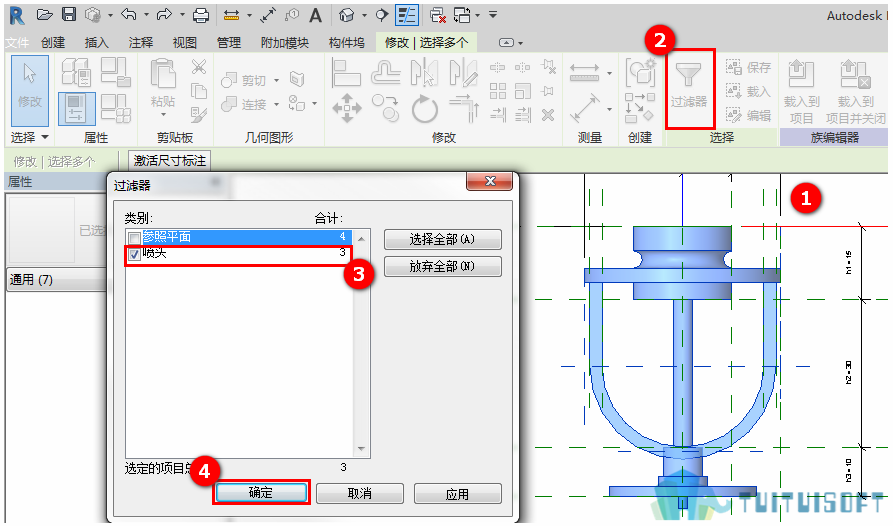Open the Undo history dropdown arrow
This screenshot has width=893, height=526.
pyautogui.click(x=146, y=15)
